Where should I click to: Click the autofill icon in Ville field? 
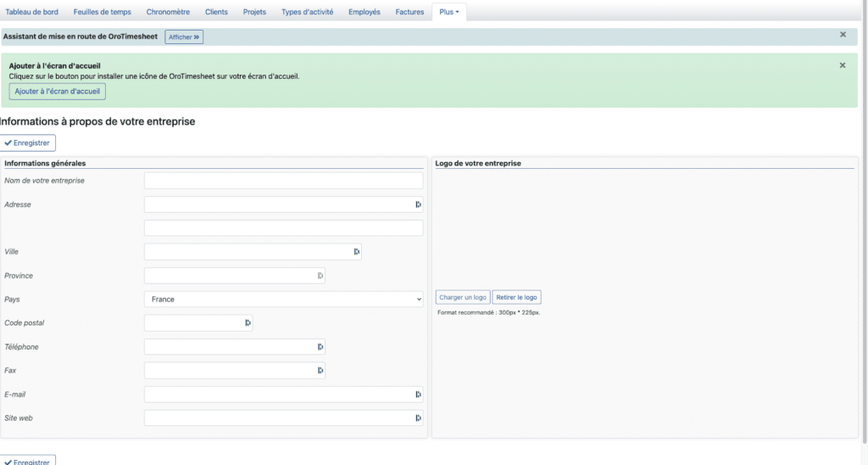[x=357, y=252]
